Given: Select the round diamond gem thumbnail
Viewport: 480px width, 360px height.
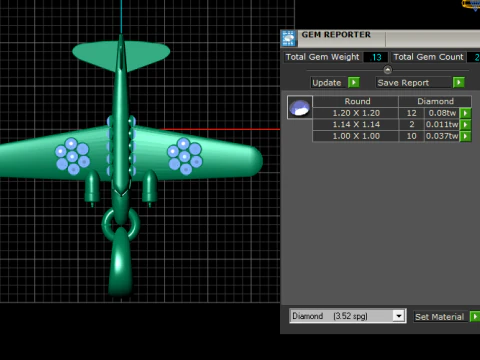Looking at the screenshot, I should 300,107.
